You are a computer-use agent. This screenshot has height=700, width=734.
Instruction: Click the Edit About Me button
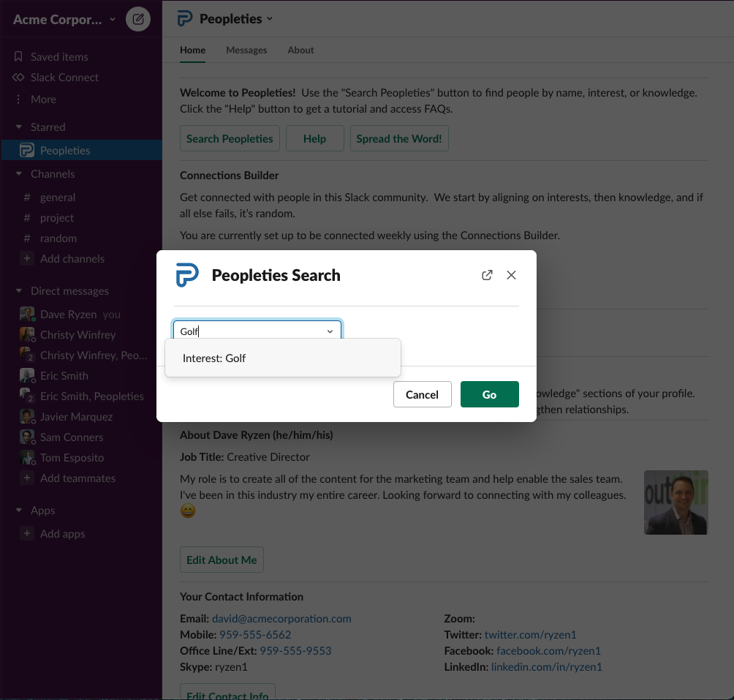222,560
